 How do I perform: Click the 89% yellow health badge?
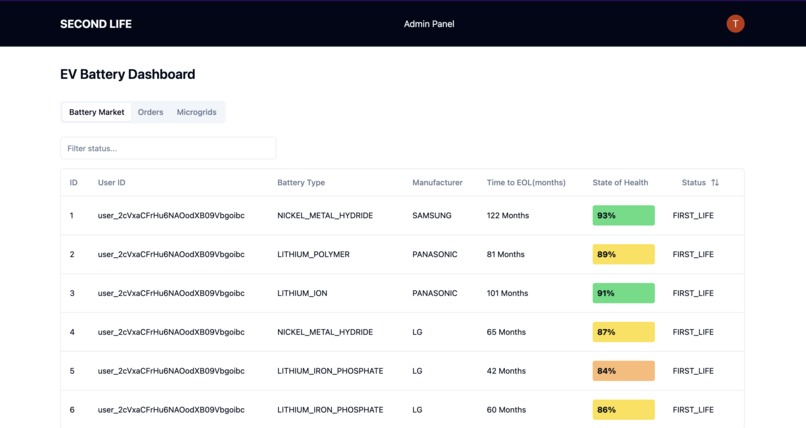(624, 254)
